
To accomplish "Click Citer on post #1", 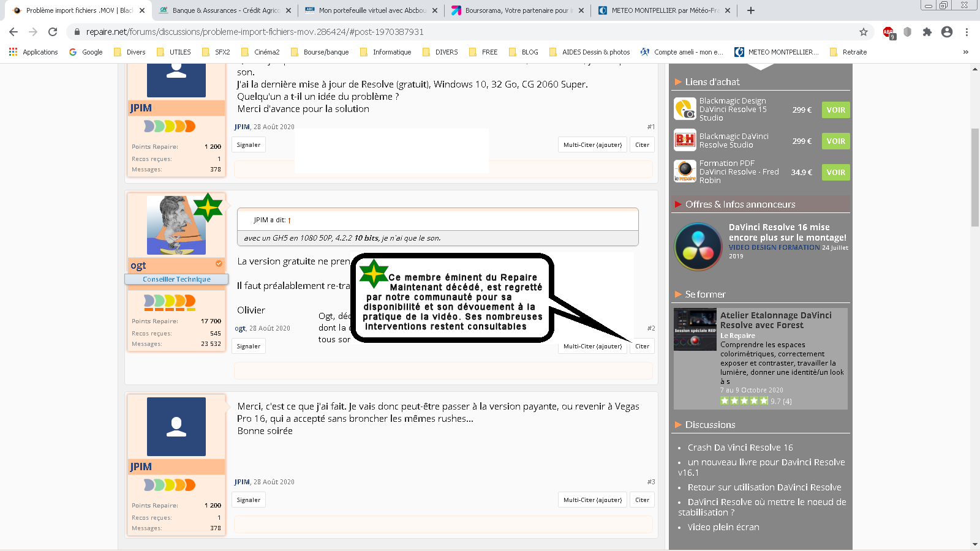I will [x=642, y=145].
